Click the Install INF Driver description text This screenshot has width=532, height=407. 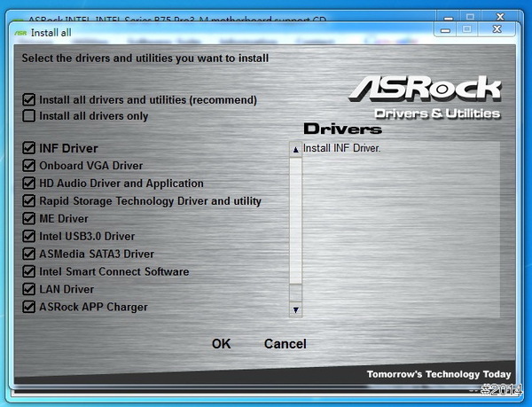click(342, 148)
